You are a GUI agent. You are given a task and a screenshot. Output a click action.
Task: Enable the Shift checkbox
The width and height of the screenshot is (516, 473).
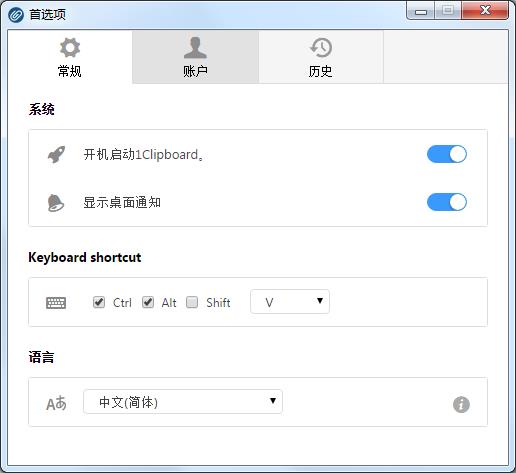[x=192, y=302]
